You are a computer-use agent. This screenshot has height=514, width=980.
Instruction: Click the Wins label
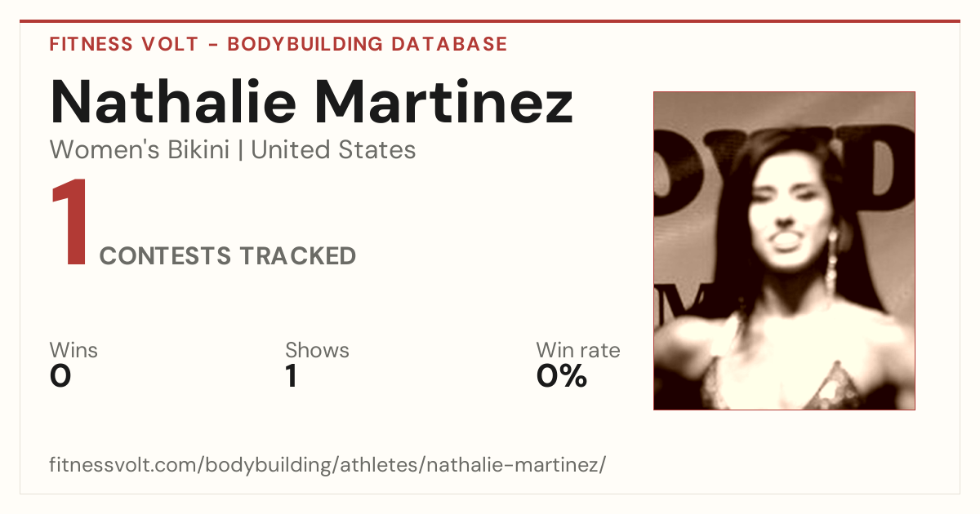(x=73, y=351)
